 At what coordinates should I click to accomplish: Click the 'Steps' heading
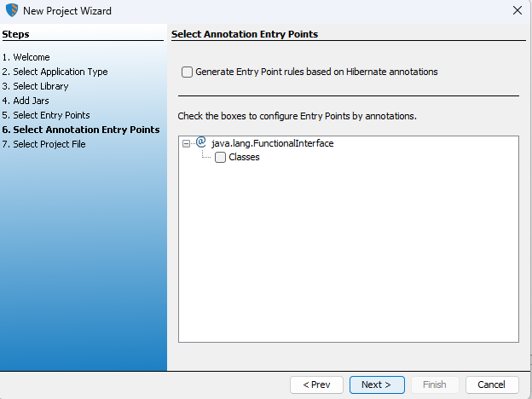(15, 34)
